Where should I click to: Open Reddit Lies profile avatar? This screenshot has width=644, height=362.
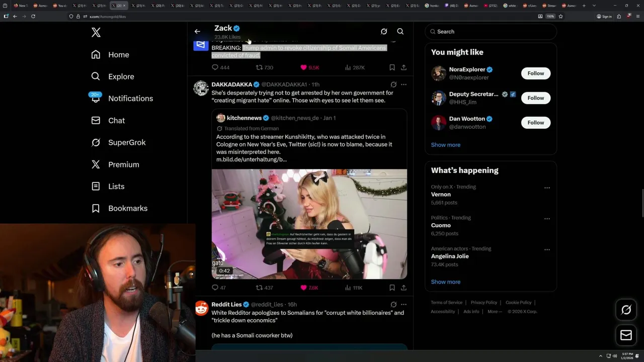201,308
